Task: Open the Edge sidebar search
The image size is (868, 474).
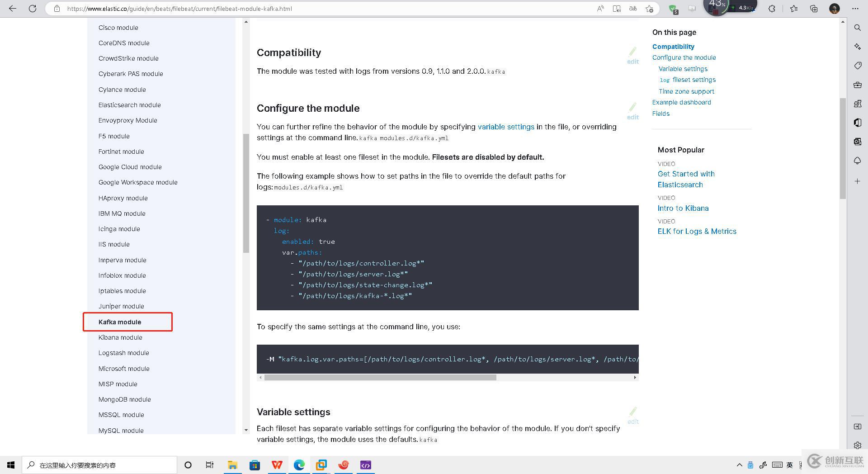Action: (857, 28)
